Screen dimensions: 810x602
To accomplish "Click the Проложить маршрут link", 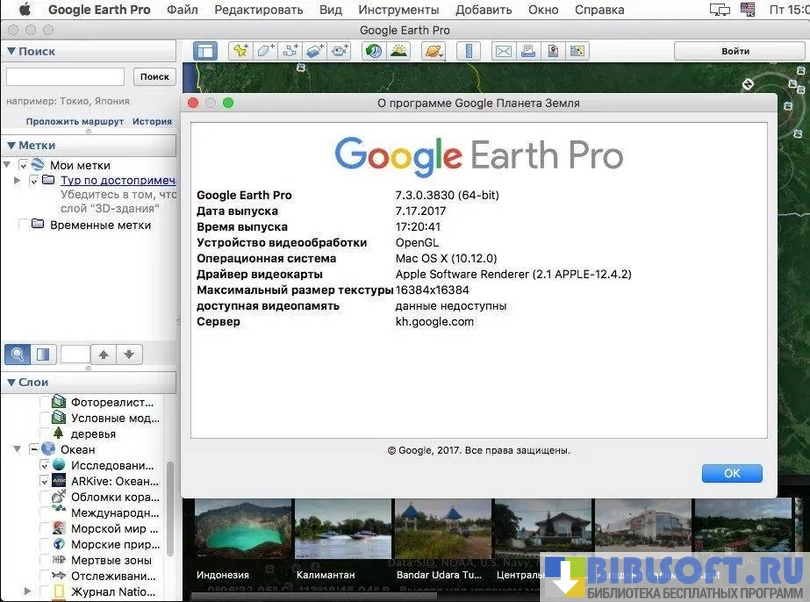I will tap(75, 121).
